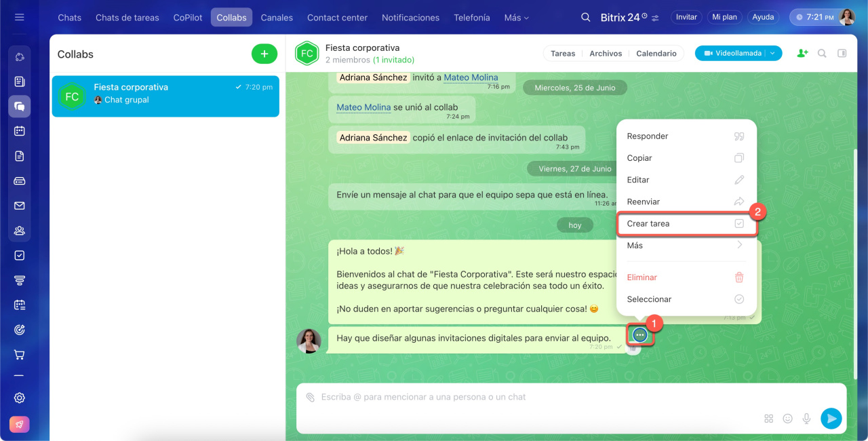
Task: Toggle the chat sidebar panel icon
Action: click(842, 53)
